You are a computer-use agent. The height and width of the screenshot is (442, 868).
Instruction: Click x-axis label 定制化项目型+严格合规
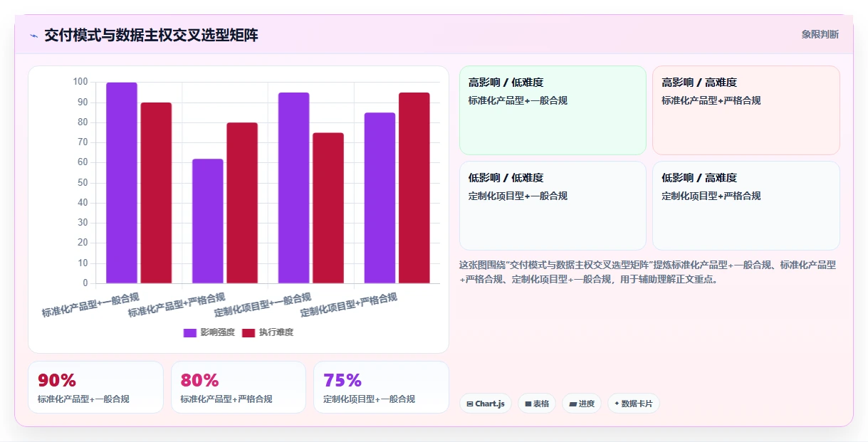[349, 304]
